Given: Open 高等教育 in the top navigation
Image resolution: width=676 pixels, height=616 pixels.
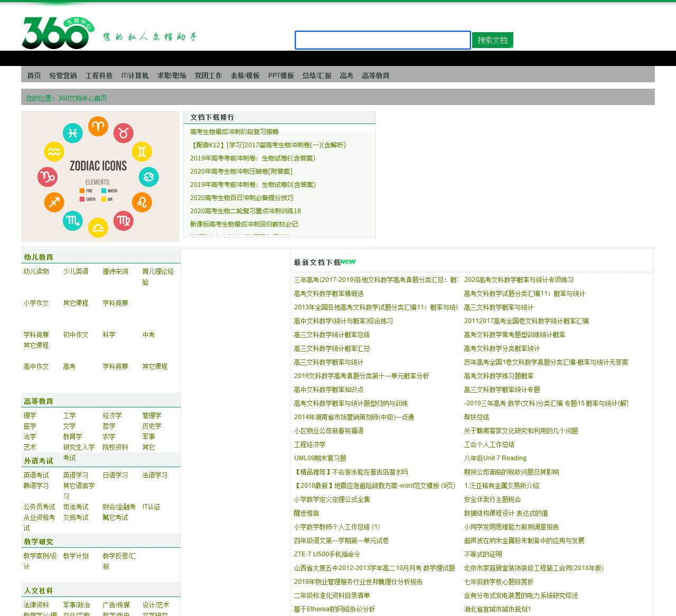Looking at the screenshot, I should [x=375, y=75].
